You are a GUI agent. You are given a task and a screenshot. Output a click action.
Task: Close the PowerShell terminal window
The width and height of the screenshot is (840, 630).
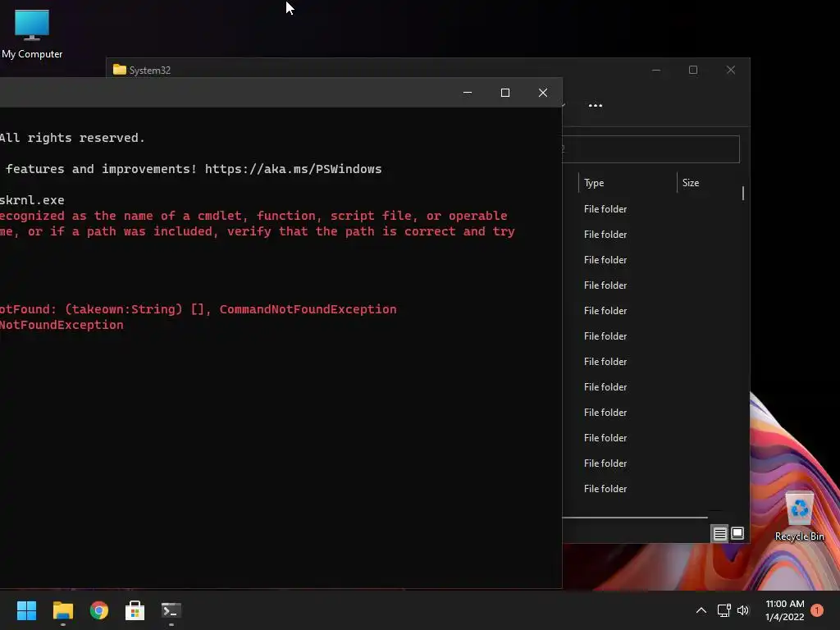click(543, 93)
